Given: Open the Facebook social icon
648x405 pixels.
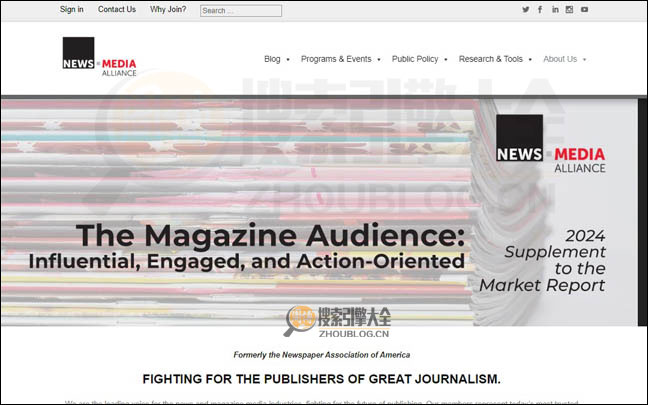Looking at the screenshot, I should (540, 10).
